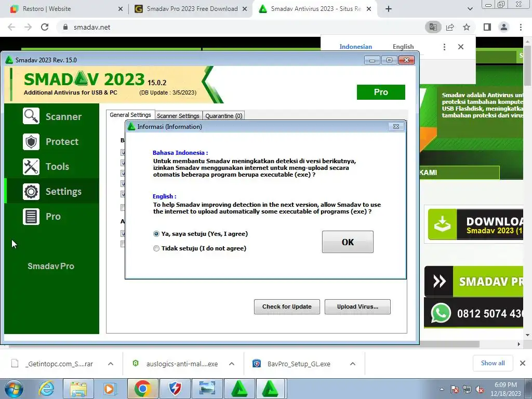Open the Chrome tab search chevron
The image size is (532, 399).
[470, 9]
